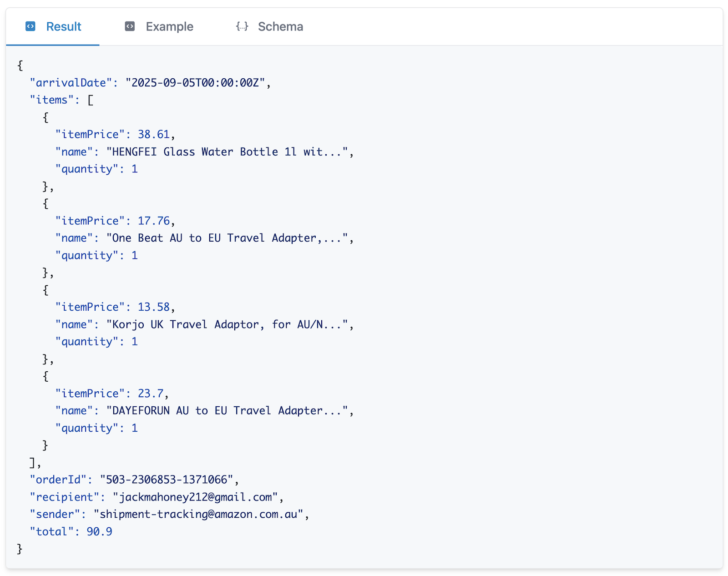
Task: Select the arrivalDate value 2025-09-05T00:00:00Z
Action: point(195,83)
